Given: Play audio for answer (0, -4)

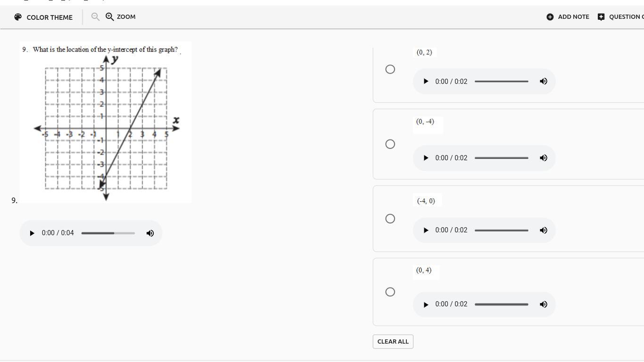Looking at the screenshot, I should tap(426, 158).
